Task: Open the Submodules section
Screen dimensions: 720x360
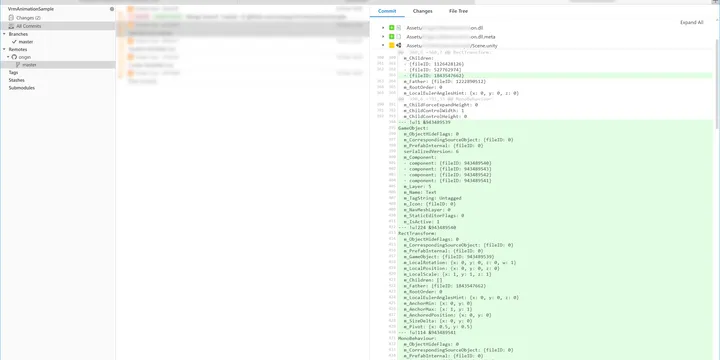Action: 22,88
